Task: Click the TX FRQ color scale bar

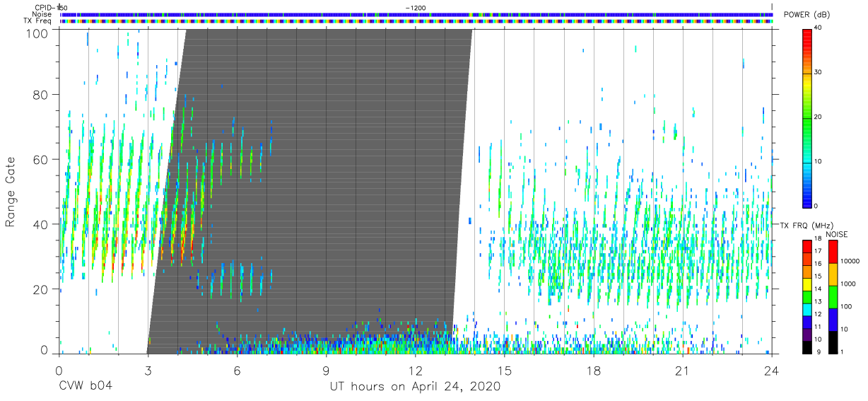Action: pyautogui.click(x=807, y=296)
